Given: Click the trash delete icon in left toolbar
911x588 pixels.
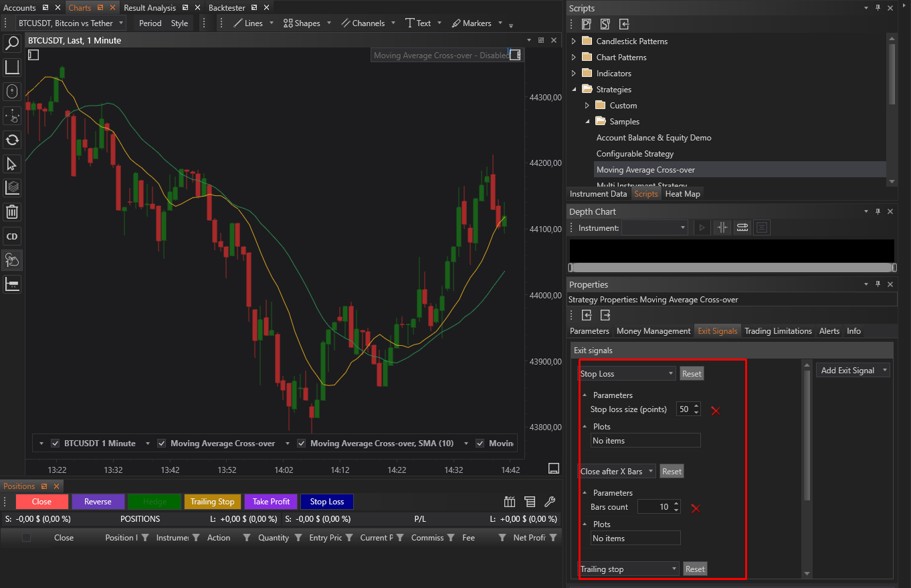Looking at the screenshot, I should click(x=12, y=212).
